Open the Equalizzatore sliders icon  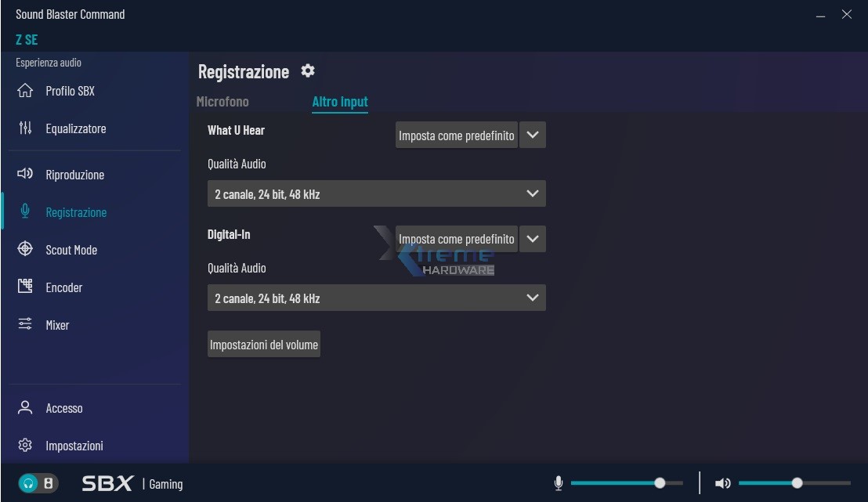coord(25,128)
